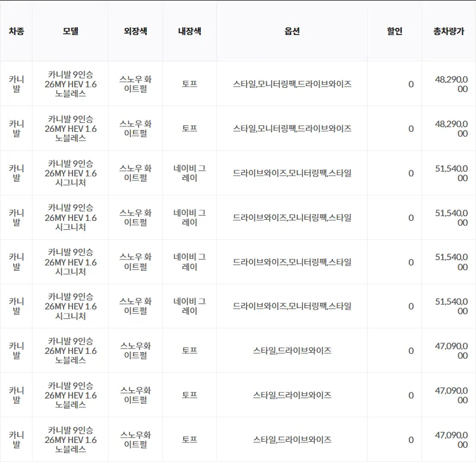Screen dimensions: 476x462
Task: Click the 모델 column header
Action: click(x=70, y=31)
